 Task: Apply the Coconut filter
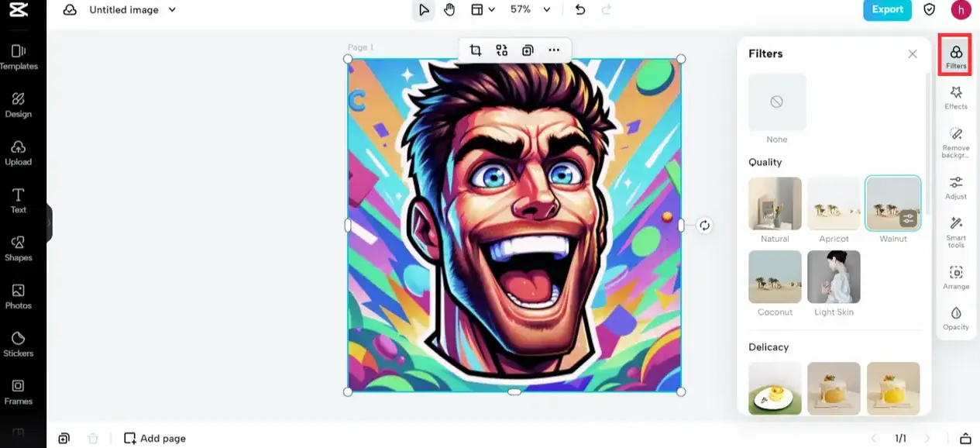click(775, 277)
